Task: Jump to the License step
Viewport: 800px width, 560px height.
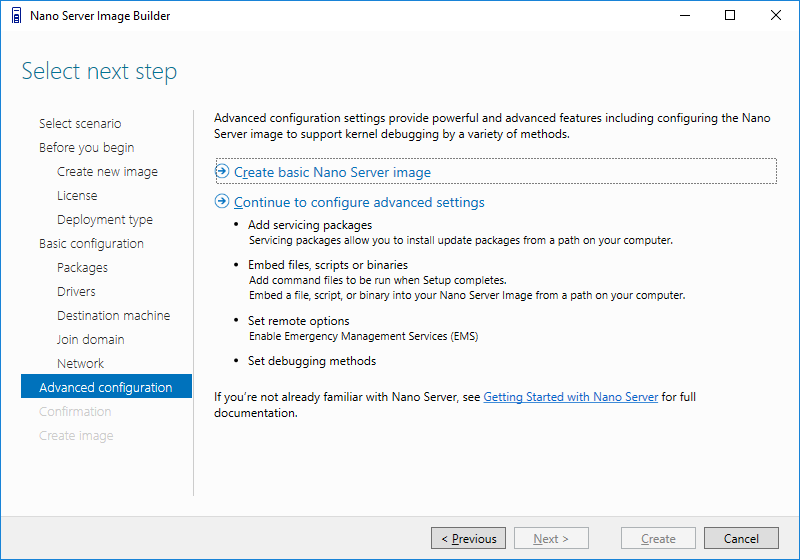Action: 77,195
